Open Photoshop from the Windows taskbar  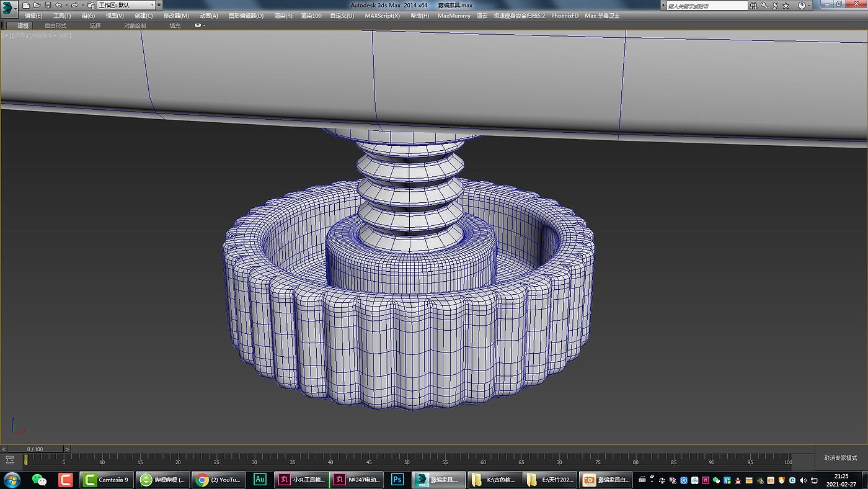tap(397, 480)
